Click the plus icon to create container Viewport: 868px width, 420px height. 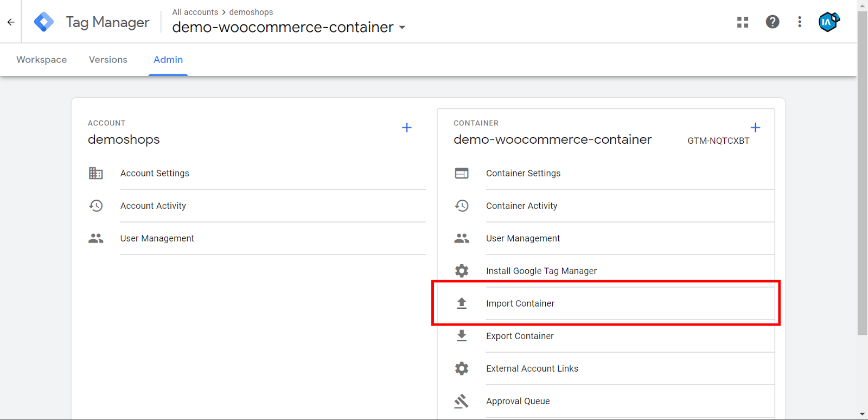pyautogui.click(x=755, y=128)
